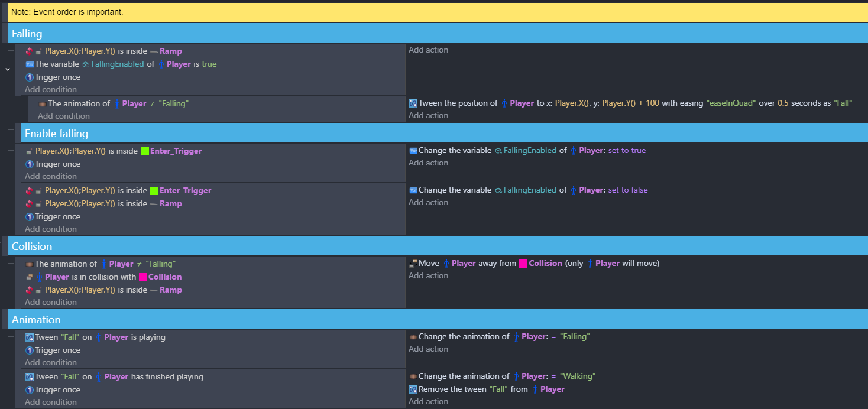Click the animation icon on 'Change the animation = Walking' action
The height and width of the screenshot is (409, 868).
pos(413,376)
